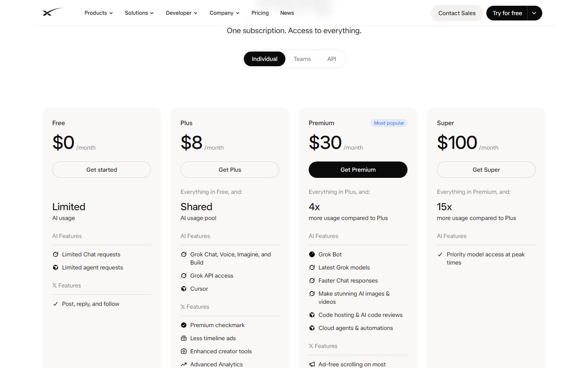Click the chart icon beside Advanced Analytics

pos(184,364)
